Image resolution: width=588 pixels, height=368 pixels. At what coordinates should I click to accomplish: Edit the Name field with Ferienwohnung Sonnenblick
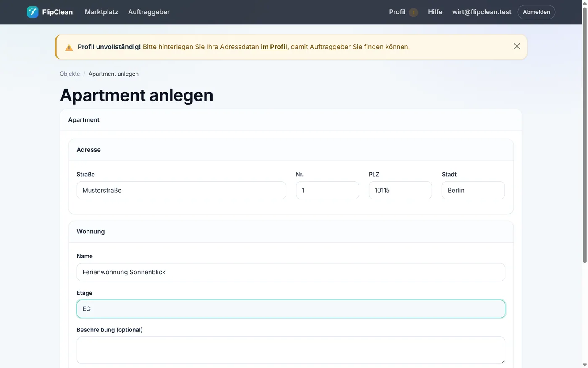(291, 272)
